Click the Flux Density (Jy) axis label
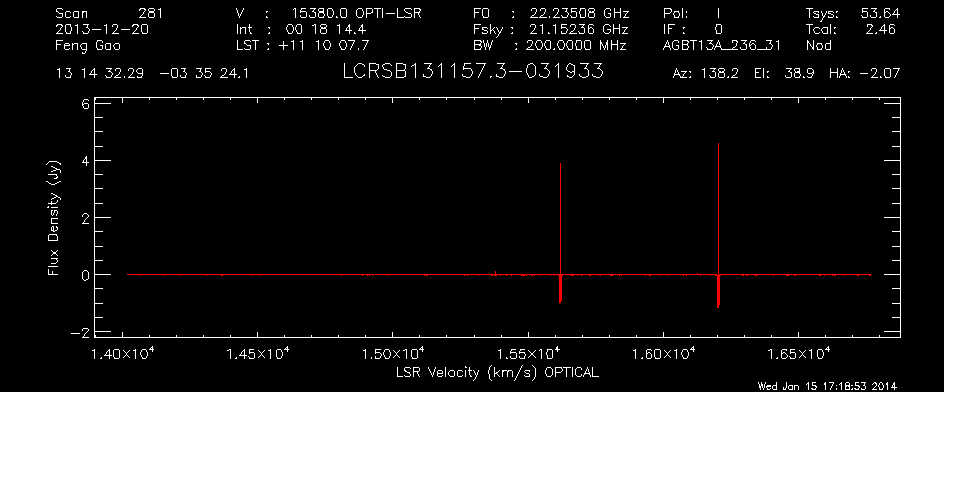 click(x=54, y=218)
